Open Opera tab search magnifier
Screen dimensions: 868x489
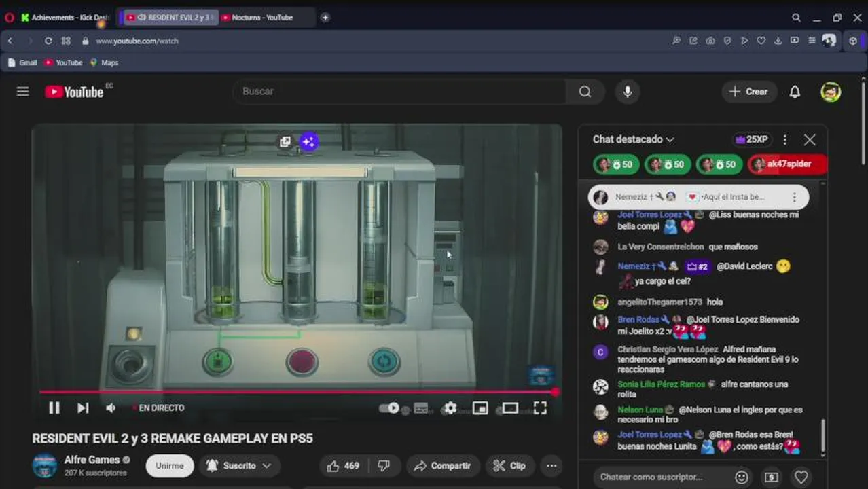tap(796, 18)
